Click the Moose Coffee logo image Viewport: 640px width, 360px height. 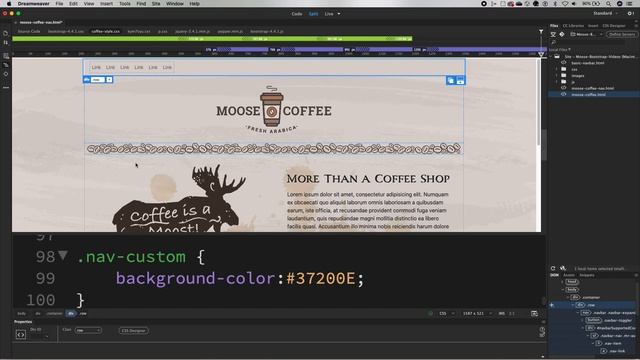[x=273, y=110]
